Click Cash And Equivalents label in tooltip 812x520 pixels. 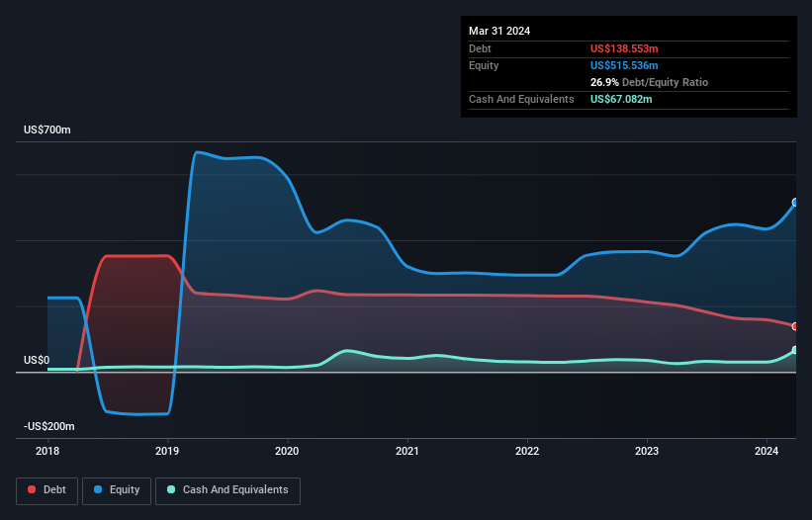click(x=521, y=99)
